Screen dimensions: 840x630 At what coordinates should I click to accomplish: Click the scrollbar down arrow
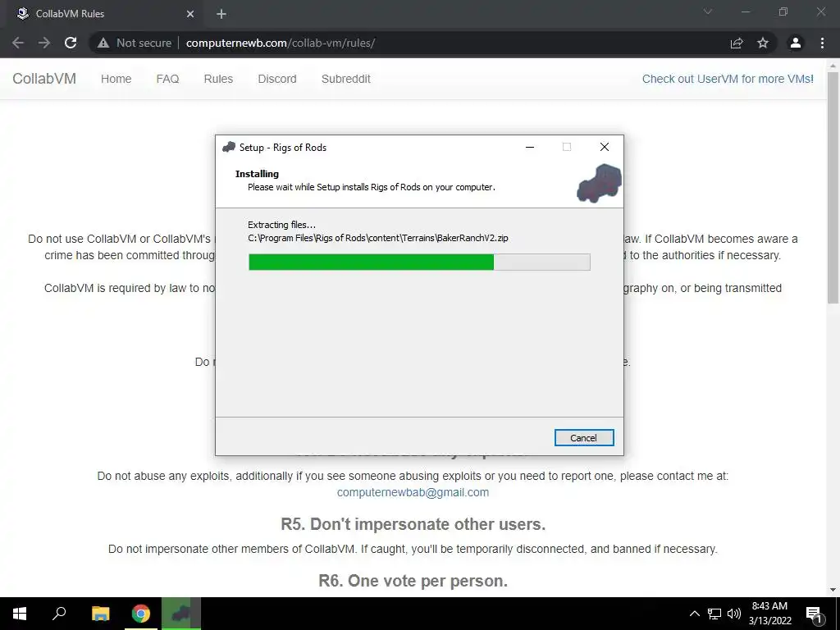[x=833, y=590]
